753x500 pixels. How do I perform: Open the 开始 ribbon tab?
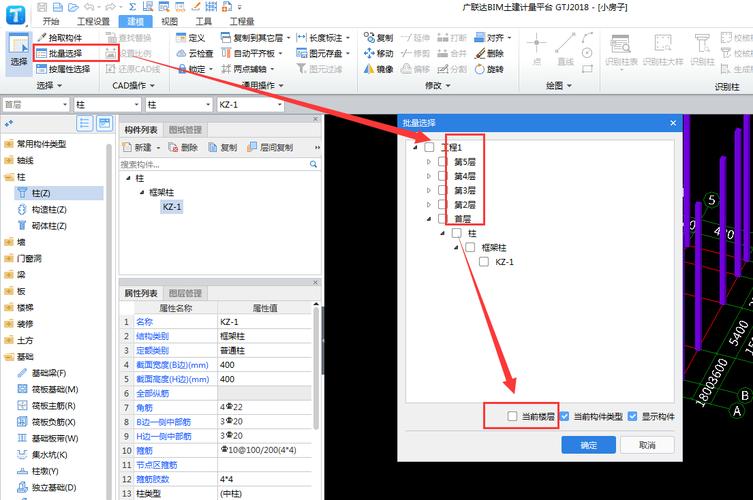click(x=51, y=22)
